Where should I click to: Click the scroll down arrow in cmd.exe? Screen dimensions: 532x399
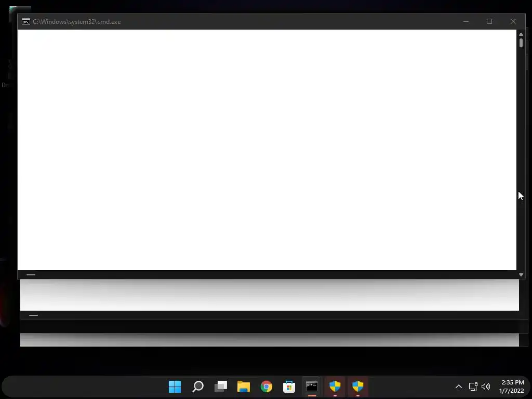[x=521, y=275]
